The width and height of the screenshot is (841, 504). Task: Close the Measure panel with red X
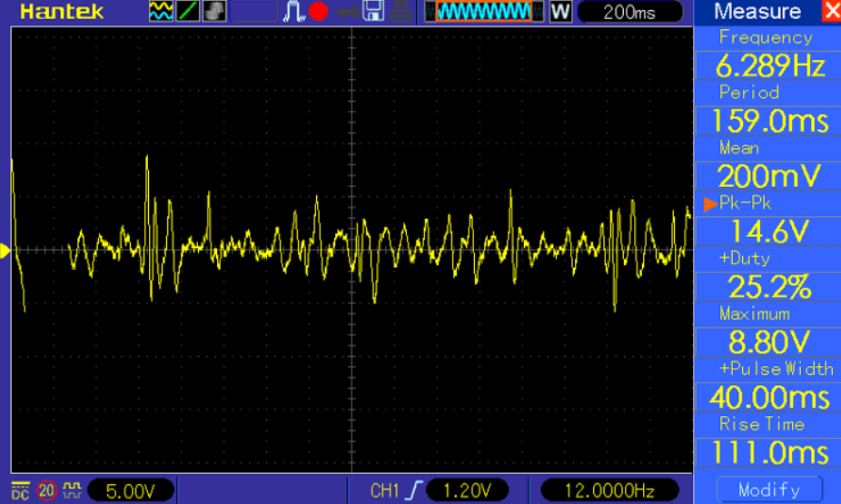click(830, 12)
